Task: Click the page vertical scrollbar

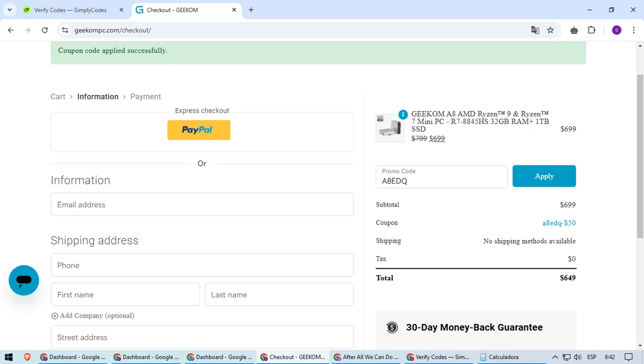Action: tap(640, 157)
